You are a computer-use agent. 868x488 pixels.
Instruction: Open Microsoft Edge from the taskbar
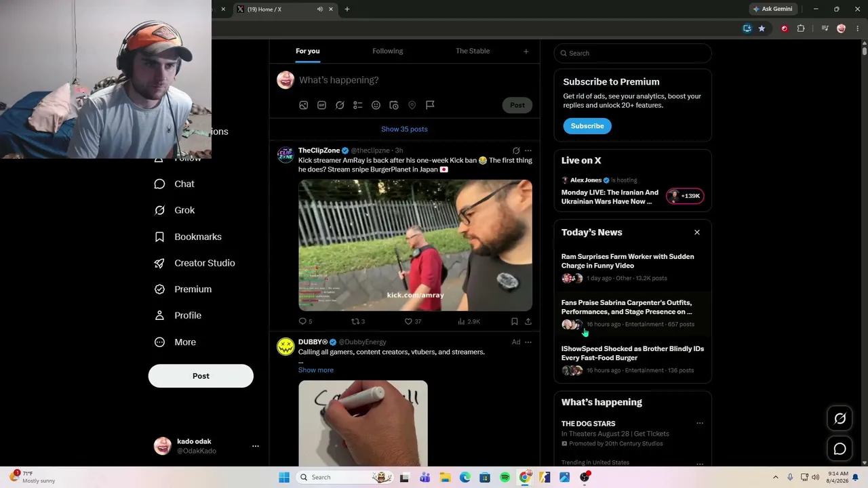[x=465, y=477]
